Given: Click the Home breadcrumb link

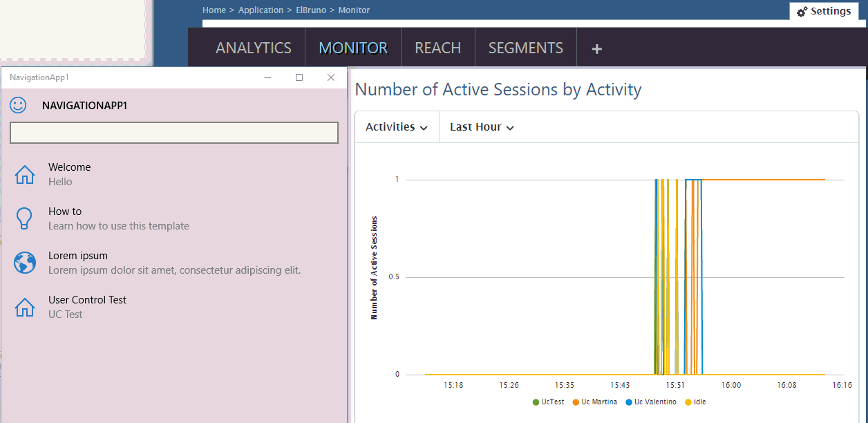Looking at the screenshot, I should (214, 10).
